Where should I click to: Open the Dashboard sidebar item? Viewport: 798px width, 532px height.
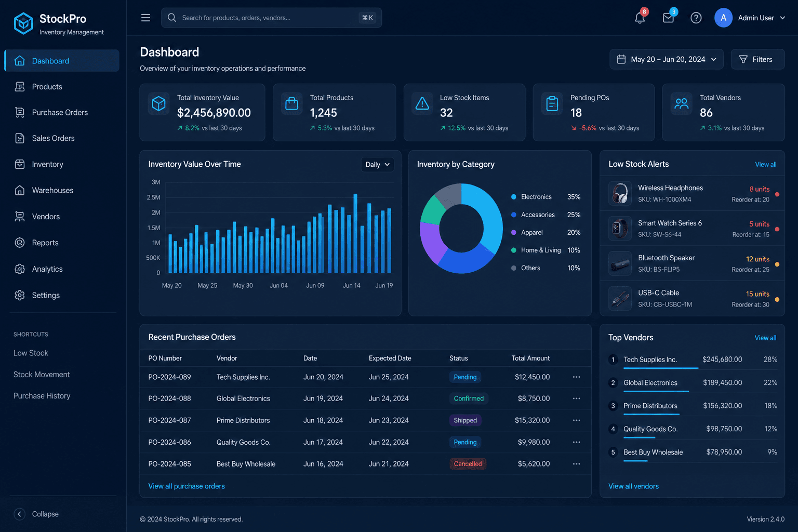click(x=62, y=61)
